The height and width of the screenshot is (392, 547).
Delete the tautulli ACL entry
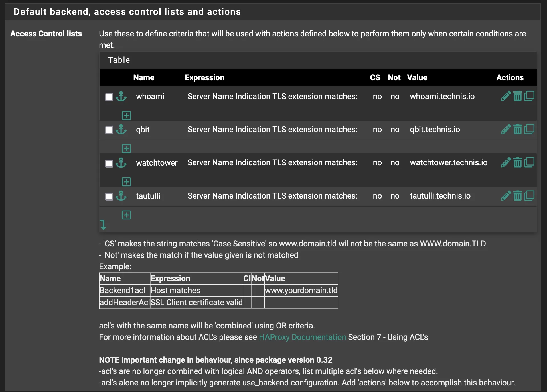coord(518,195)
